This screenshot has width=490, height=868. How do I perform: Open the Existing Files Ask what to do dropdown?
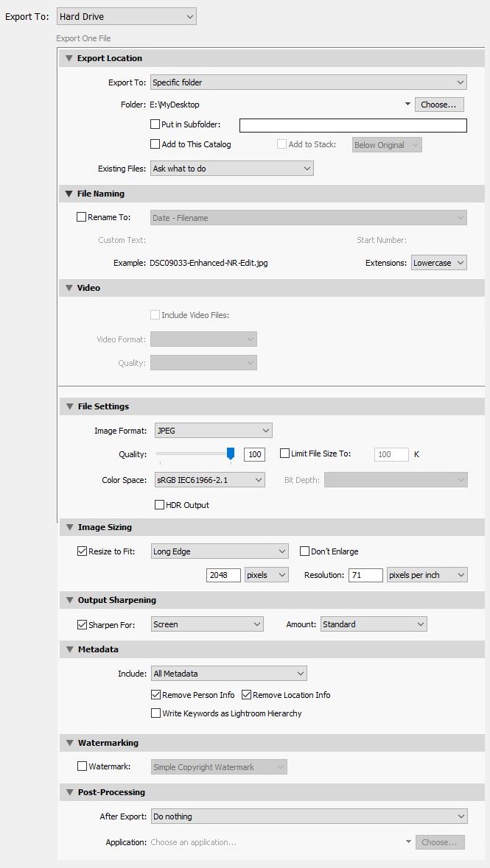[x=231, y=169]
